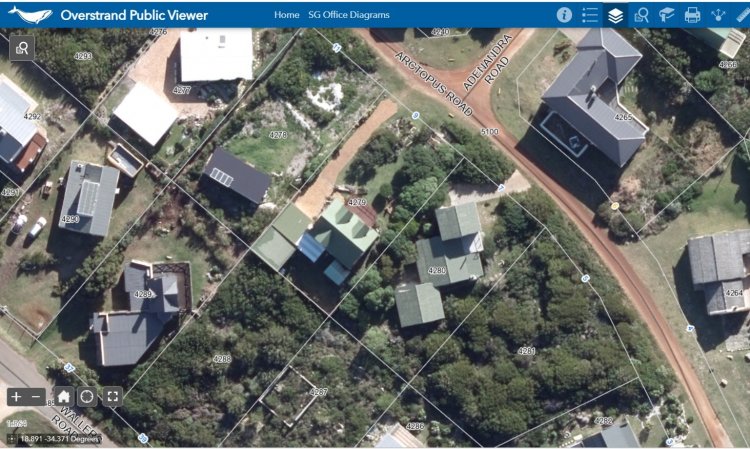This screenshot has height=449, width=750.
Task: Select the measurement ruler tool
Action: tap(743, 15)
